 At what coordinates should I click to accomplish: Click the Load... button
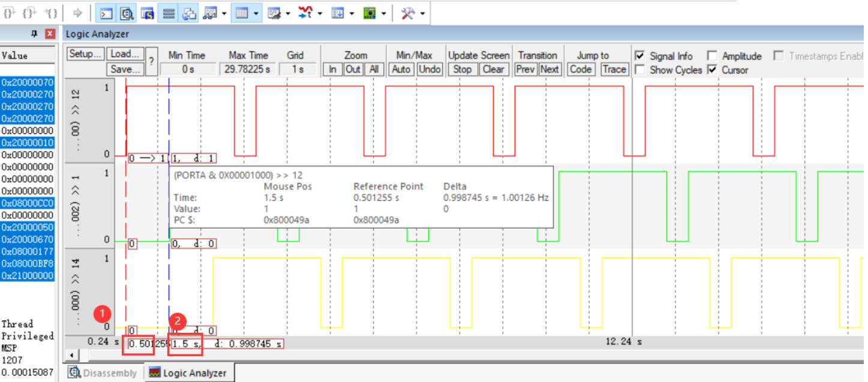125,54
